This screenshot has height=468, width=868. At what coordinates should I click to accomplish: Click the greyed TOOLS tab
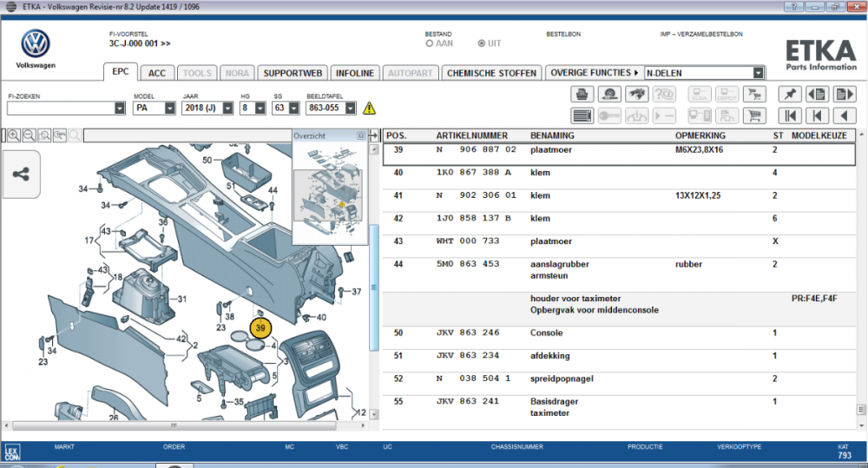point(197,73)
